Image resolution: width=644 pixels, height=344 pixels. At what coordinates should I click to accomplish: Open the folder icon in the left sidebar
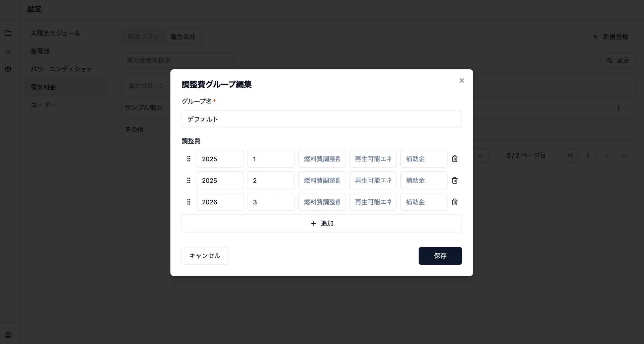point(8,33)
